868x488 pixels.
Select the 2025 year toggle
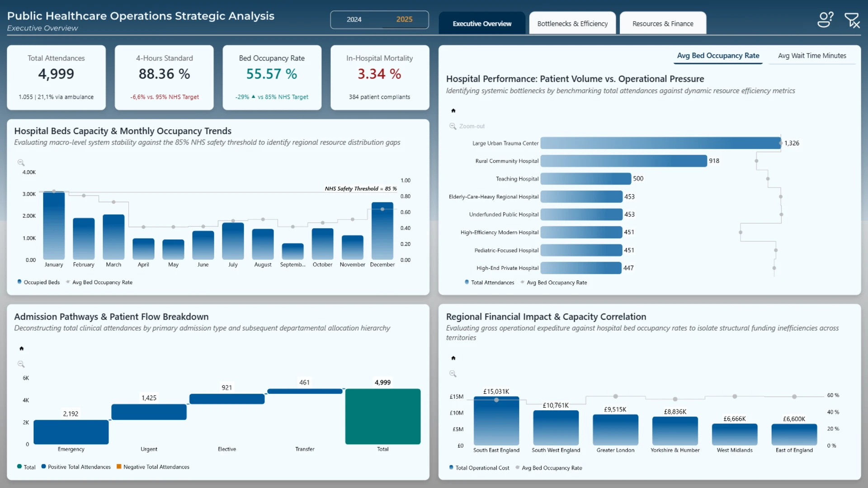click(404, 19)
